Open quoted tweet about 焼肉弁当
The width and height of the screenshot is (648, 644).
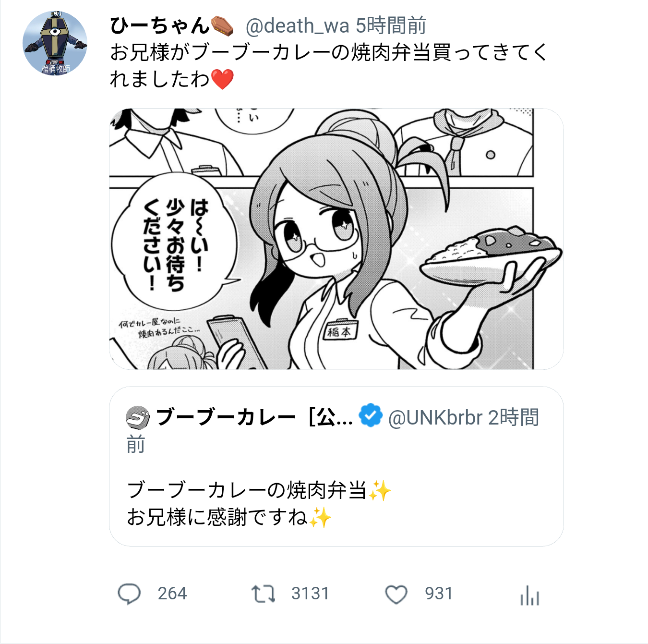point(336,466)
